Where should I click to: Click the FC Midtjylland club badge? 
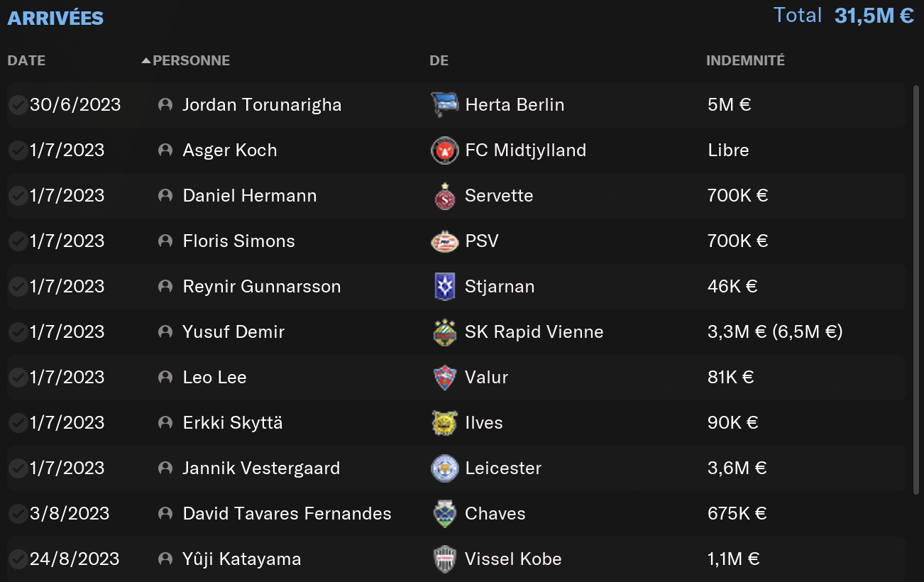click(x=445, y=150)
